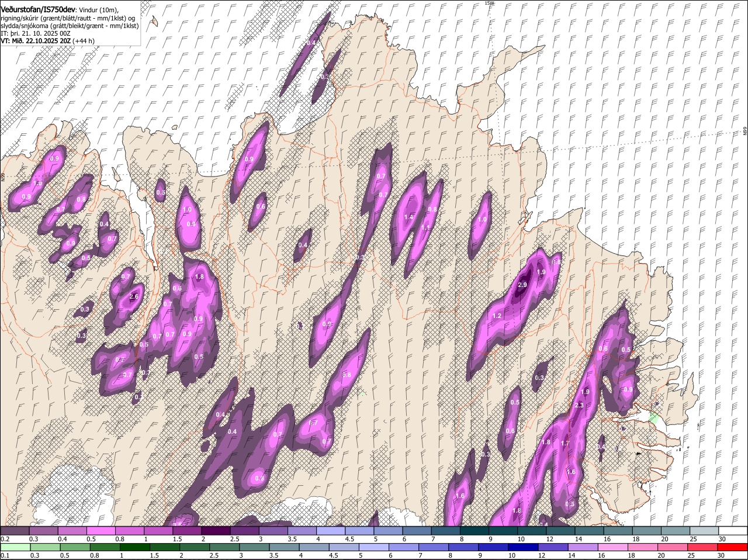Screen dimensions: 748x560
Task: Pick the darkest purple 2–2.5 swatch
Action: 216,531
